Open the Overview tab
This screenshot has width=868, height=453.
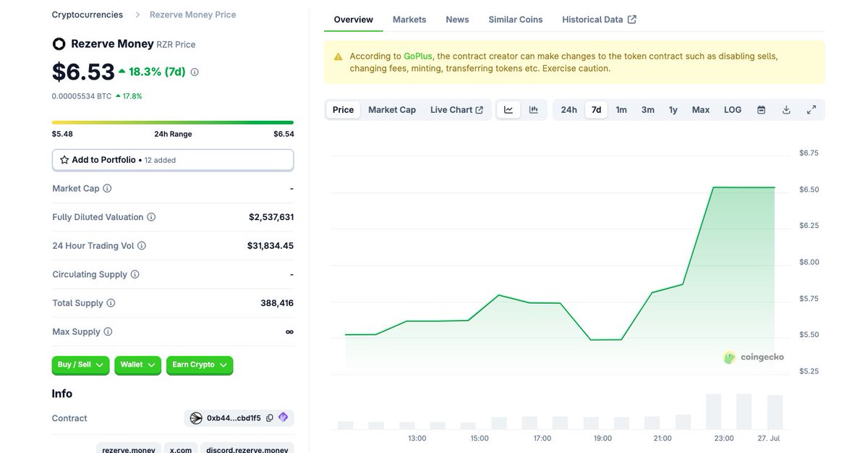(x=354, y=20)
